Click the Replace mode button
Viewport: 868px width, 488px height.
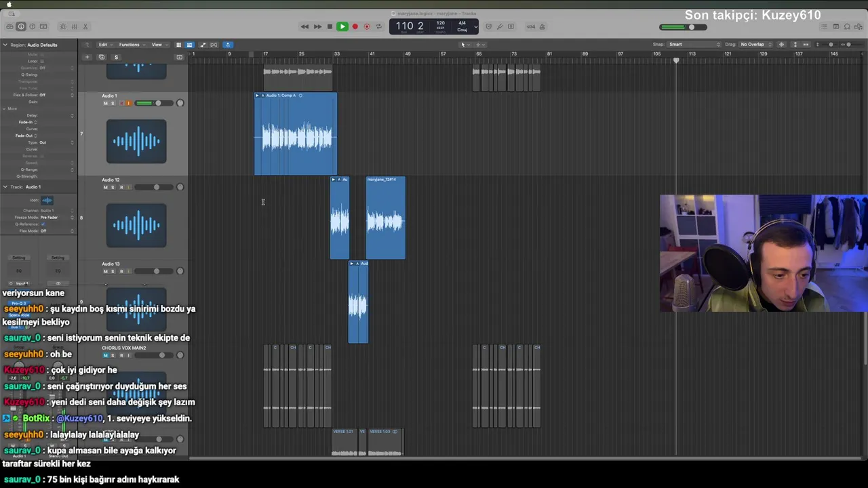pyautogui.click(x=488, y=26)
